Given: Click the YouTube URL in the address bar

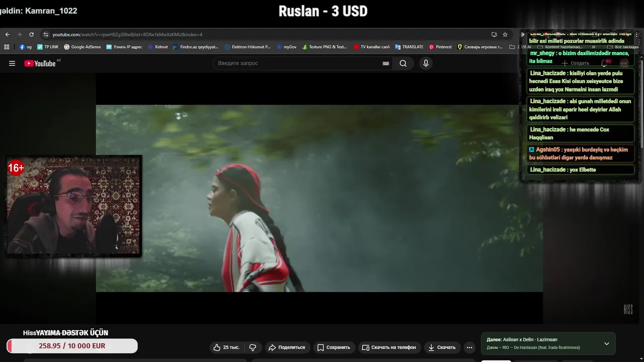Looking at the screenshot, I should [127, 35].
